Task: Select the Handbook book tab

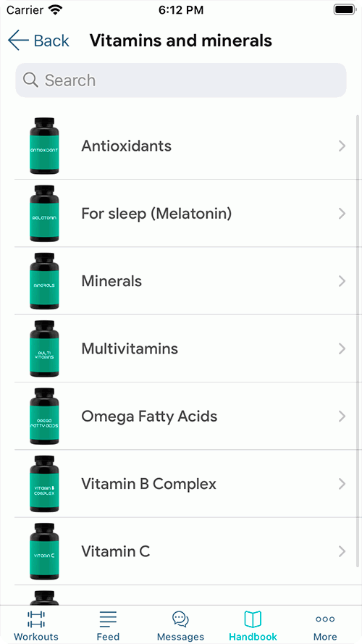Action: pyautogui.click(x=253, y=619)
